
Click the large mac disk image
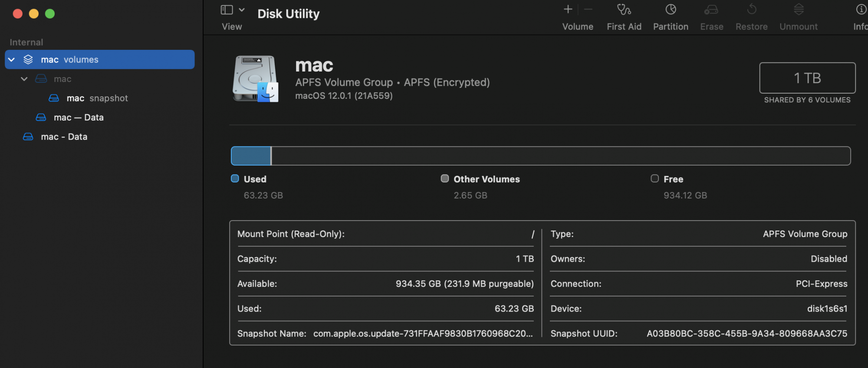click(x=256, y=79)
